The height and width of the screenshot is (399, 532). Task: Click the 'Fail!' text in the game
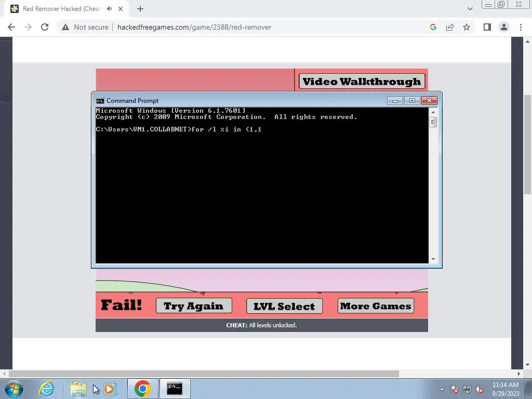click(122, 304)
